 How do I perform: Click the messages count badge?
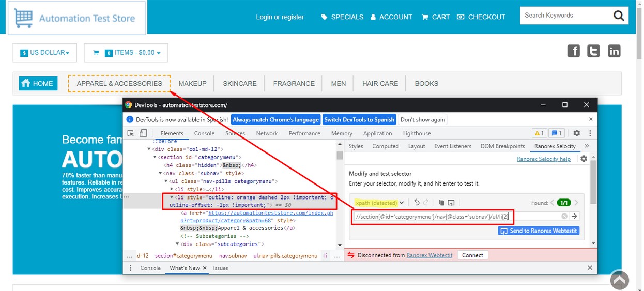point(556,133)
